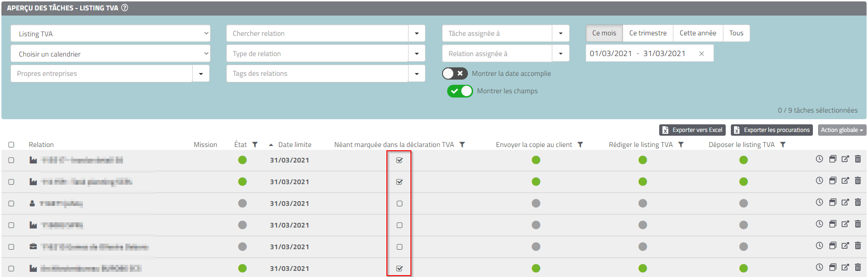Enable the Montrer la date accomplie switch

pyautogui.click(x=455, y=73)
